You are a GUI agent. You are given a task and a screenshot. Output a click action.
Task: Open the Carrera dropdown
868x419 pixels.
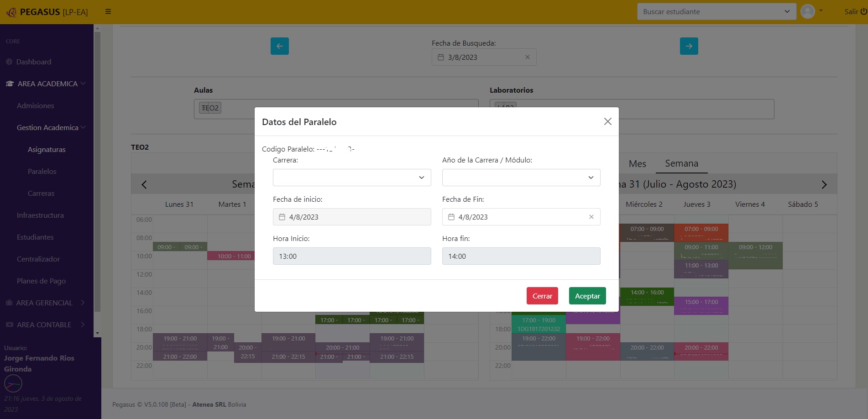pos(351,178)
